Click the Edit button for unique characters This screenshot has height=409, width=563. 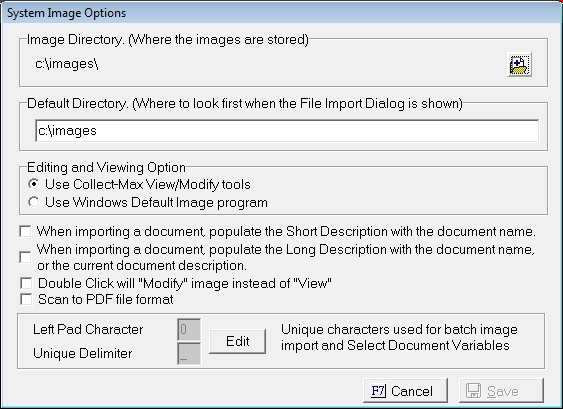(237, 341)
